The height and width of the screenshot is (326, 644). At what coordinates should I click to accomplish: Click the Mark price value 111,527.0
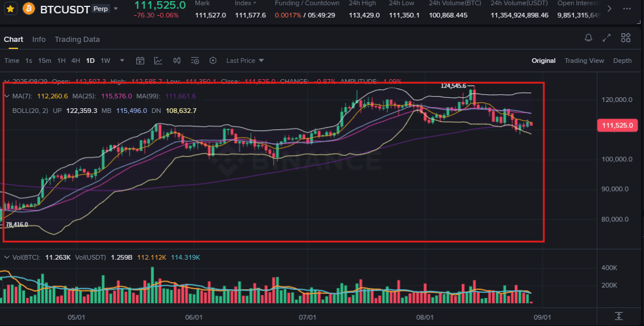(210, 15)
